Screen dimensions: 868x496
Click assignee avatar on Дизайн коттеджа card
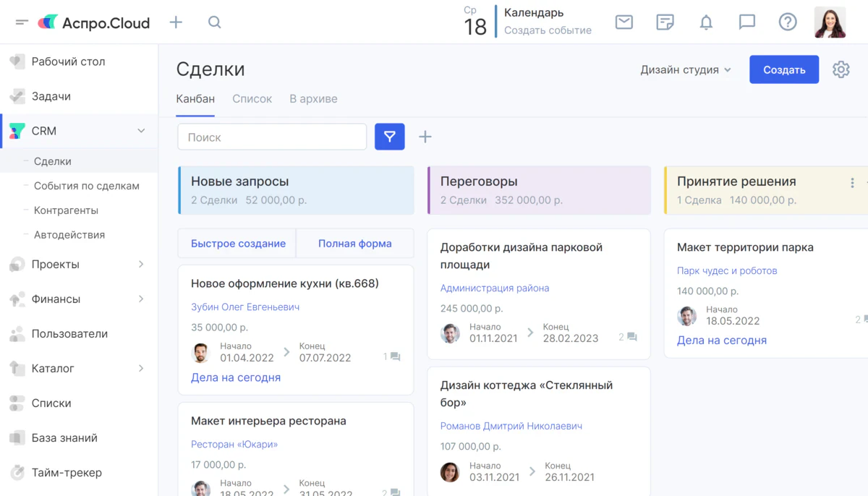pyautogui.click(x=450, y=472)
